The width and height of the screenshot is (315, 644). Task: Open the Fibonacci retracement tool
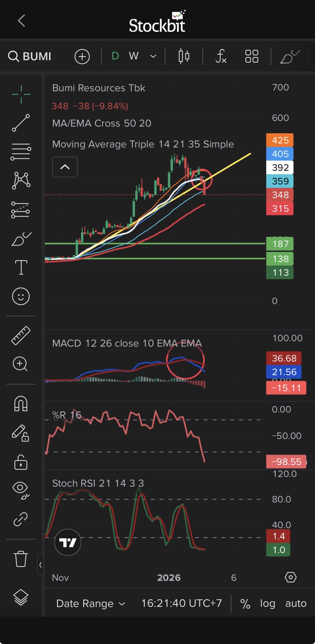[21, 151]
